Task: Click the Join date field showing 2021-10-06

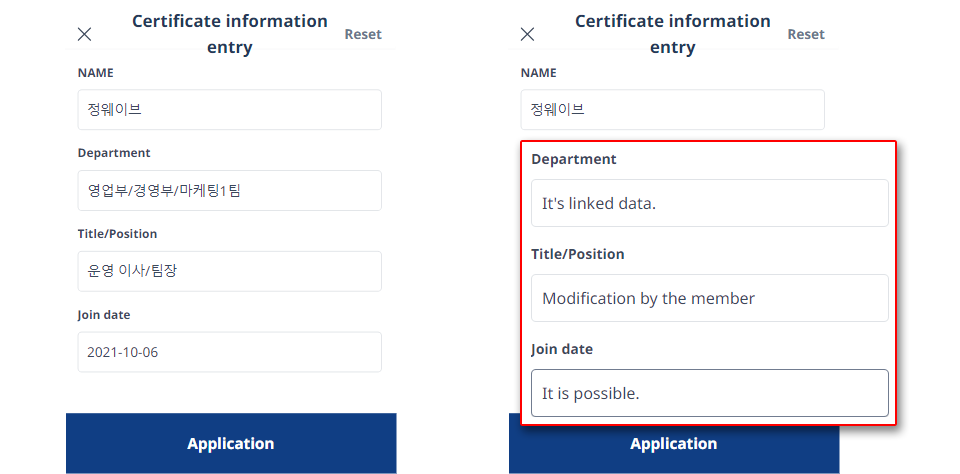Action: pos(230,352)
